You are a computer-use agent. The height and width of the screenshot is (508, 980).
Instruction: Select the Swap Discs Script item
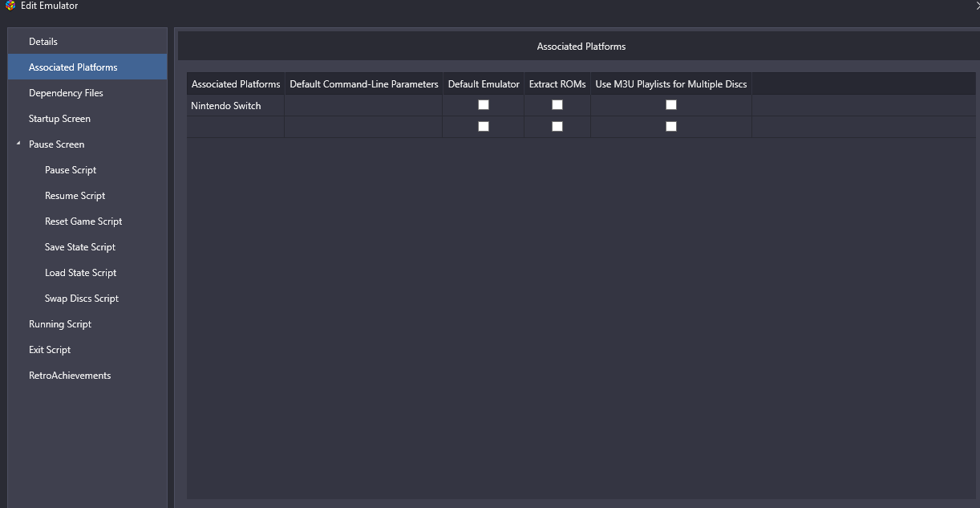[x=82, y=299]
